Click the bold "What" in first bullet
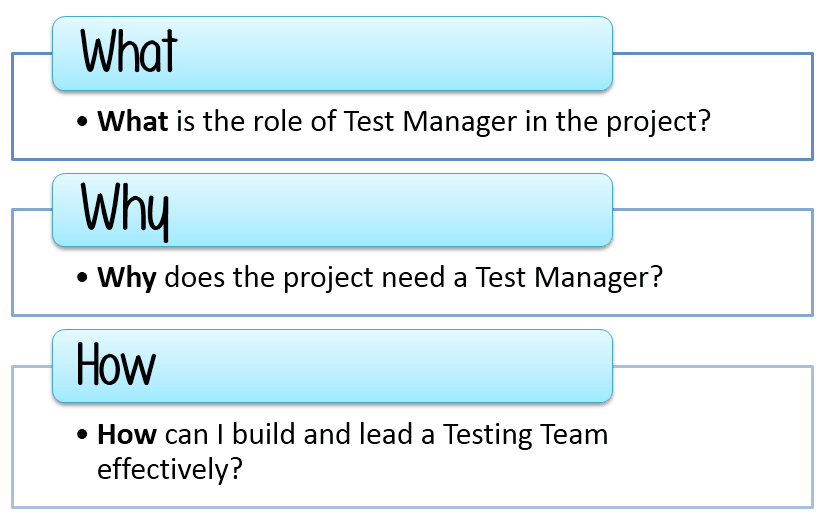Screen dimensions: 829x522 tap(133, 121)
